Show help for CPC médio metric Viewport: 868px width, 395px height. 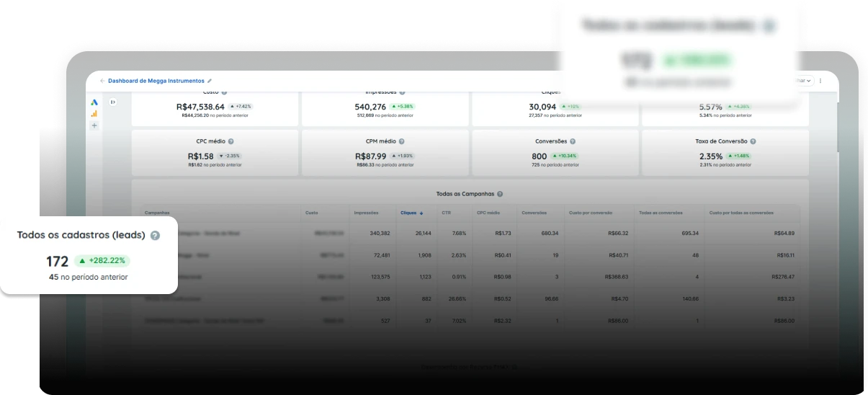231,142
